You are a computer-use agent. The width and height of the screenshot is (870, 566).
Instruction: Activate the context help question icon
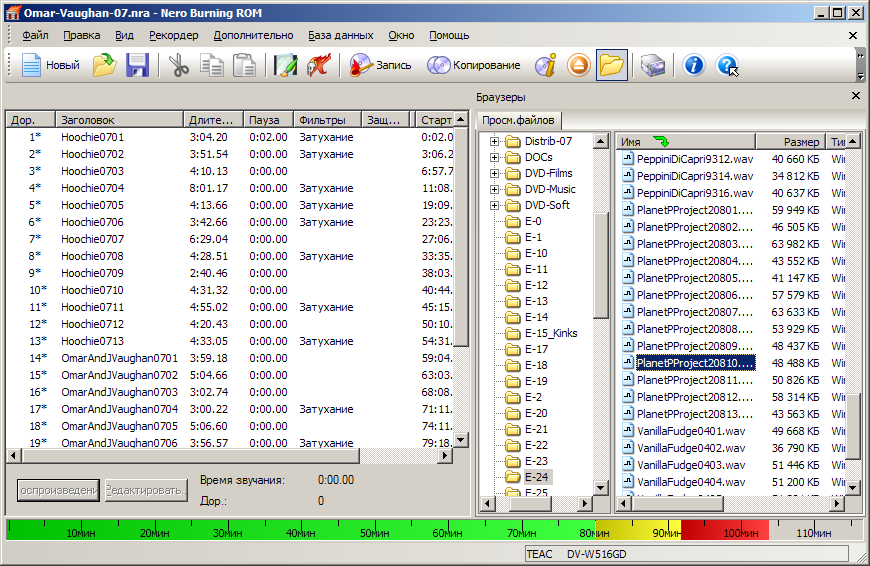[x=727, y=65]
